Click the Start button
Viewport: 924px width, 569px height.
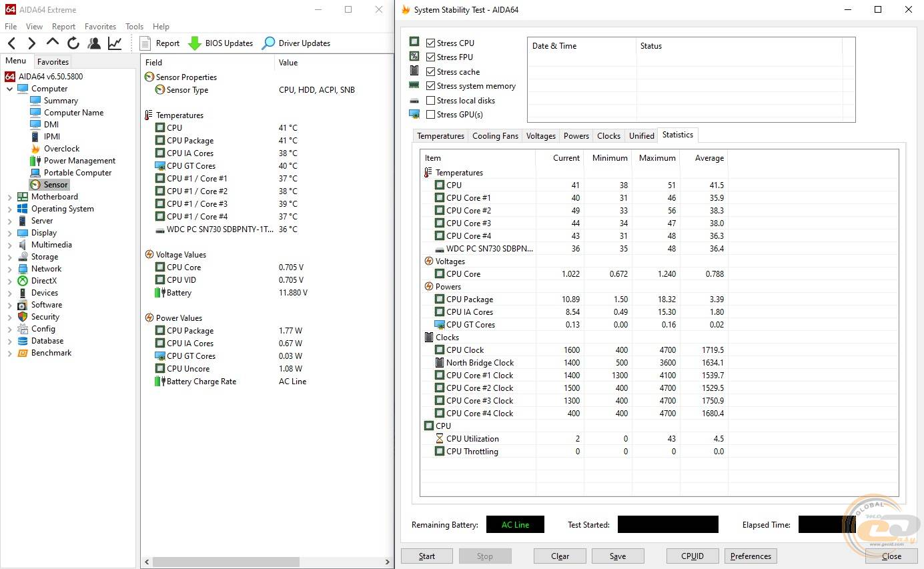(x=427, y=556)
